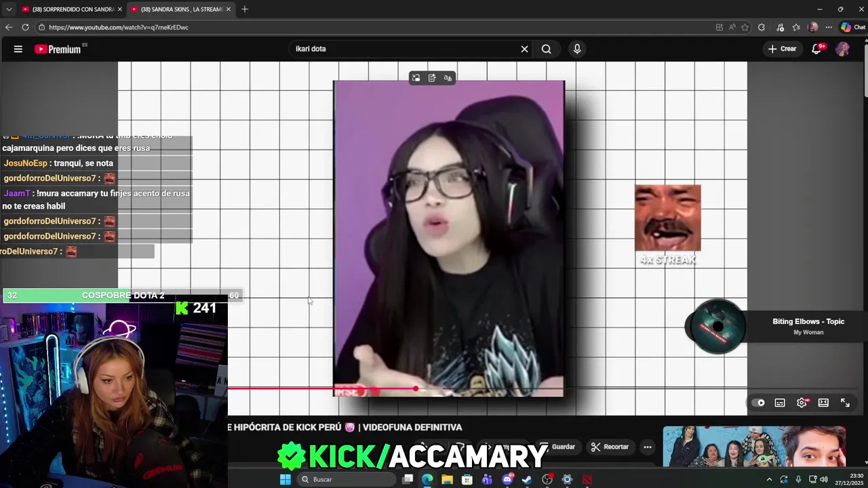Enter fullscreen in video player
Viewport: 868px width, 488px height.
(x=845, y=403)
